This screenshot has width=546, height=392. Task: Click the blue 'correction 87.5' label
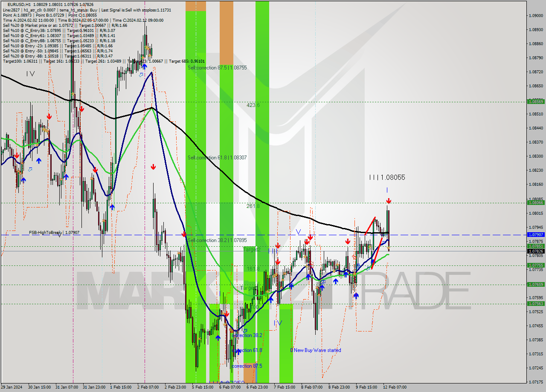(247, 366)
